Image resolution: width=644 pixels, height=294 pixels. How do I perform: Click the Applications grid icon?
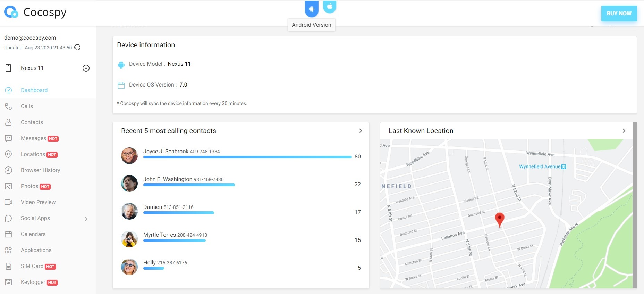click(8, 250)
